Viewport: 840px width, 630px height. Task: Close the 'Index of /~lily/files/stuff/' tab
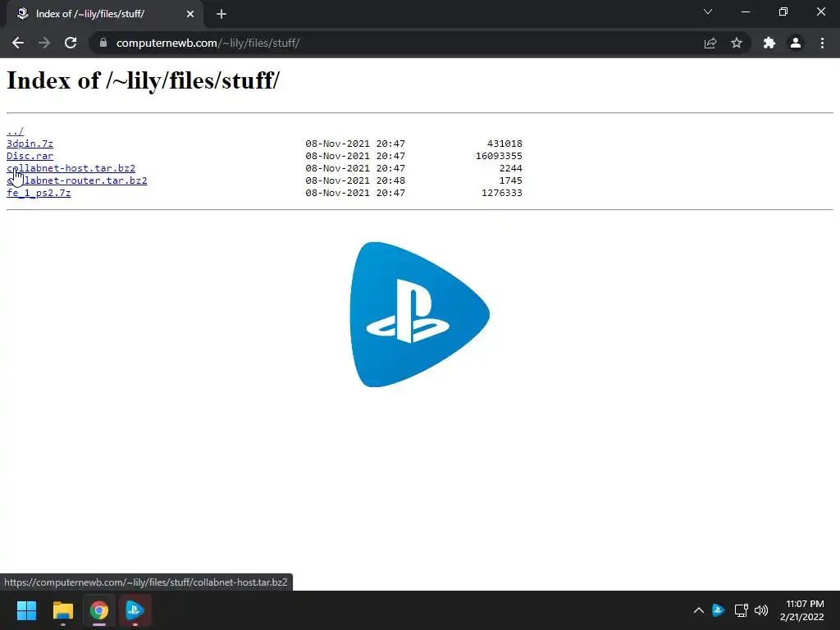point(190,14)
